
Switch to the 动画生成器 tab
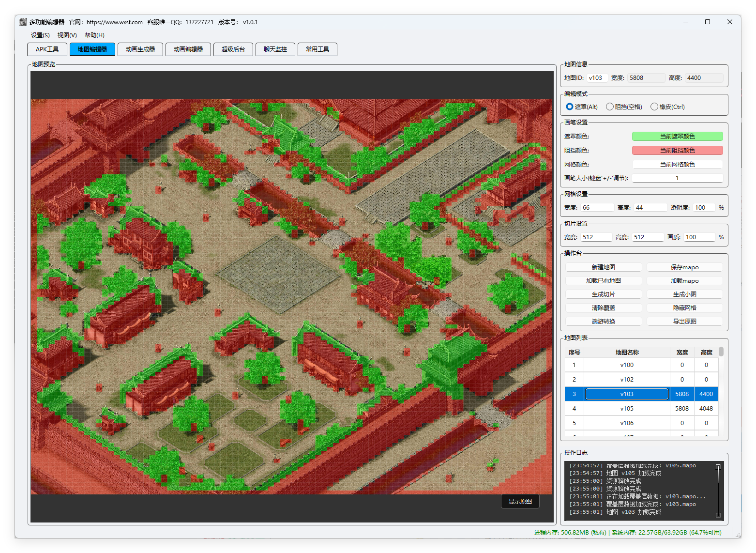pyautogui.click(x=140, y=49)
